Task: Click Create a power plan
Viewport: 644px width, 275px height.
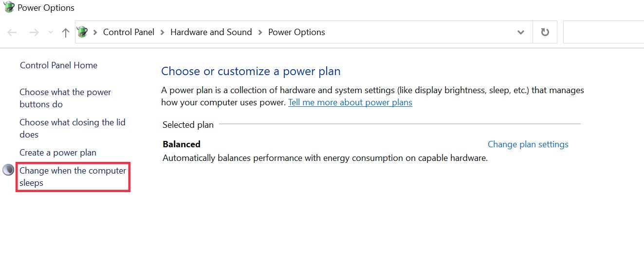Action: pos(58,153)
